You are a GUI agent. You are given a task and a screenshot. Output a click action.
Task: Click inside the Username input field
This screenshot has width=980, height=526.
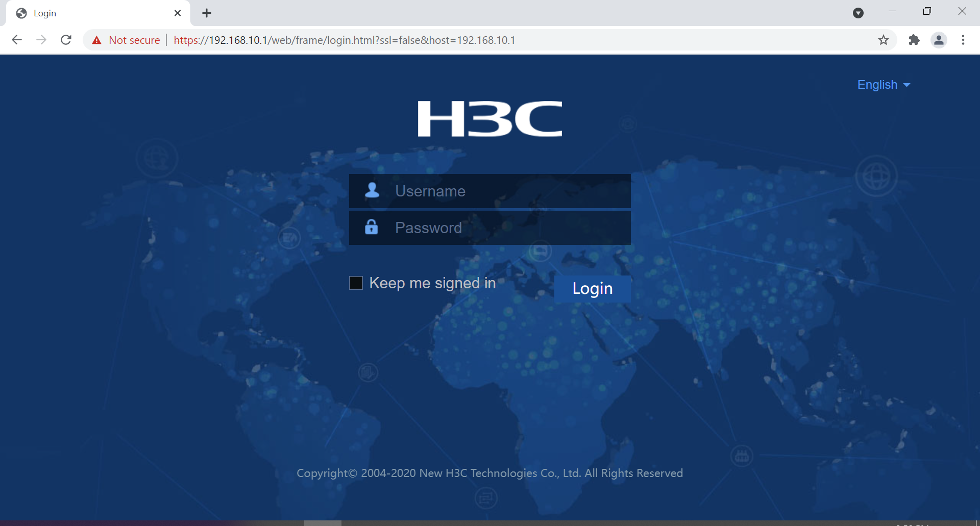point(505,190)
